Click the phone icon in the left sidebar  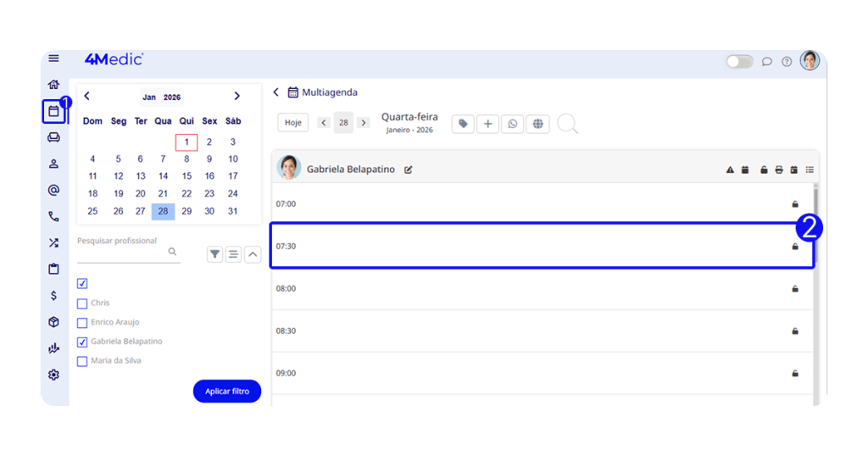[53, 216]
